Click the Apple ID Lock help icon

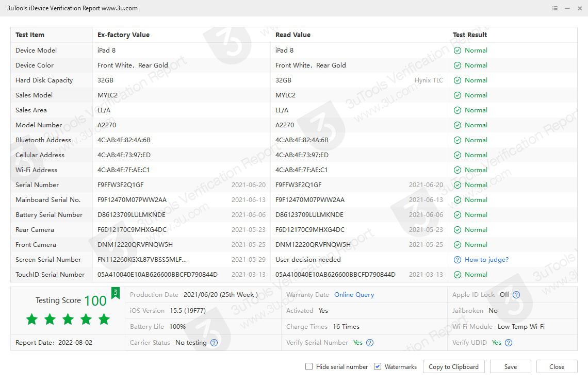pyautogui.click(x=516, y=295)
